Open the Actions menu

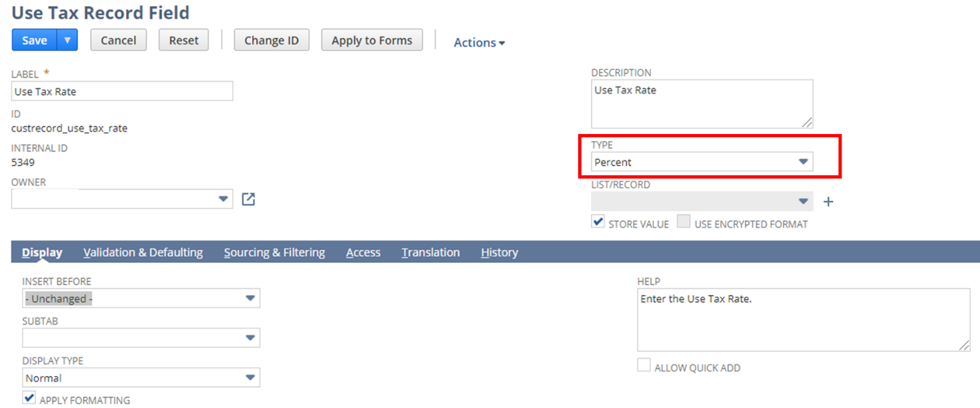click(x=479, y=42)
